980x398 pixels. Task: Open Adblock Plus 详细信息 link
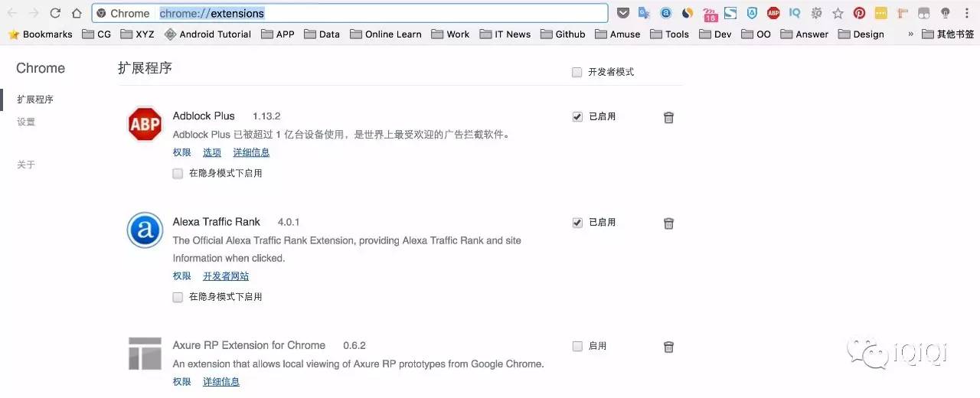tap(251, 152)
